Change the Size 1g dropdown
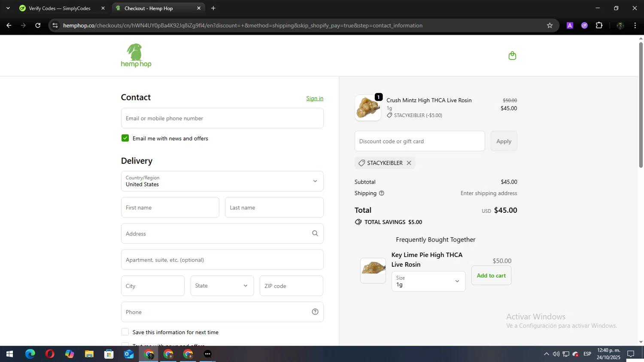The image size is (644, 362). (x=428, y=281)
